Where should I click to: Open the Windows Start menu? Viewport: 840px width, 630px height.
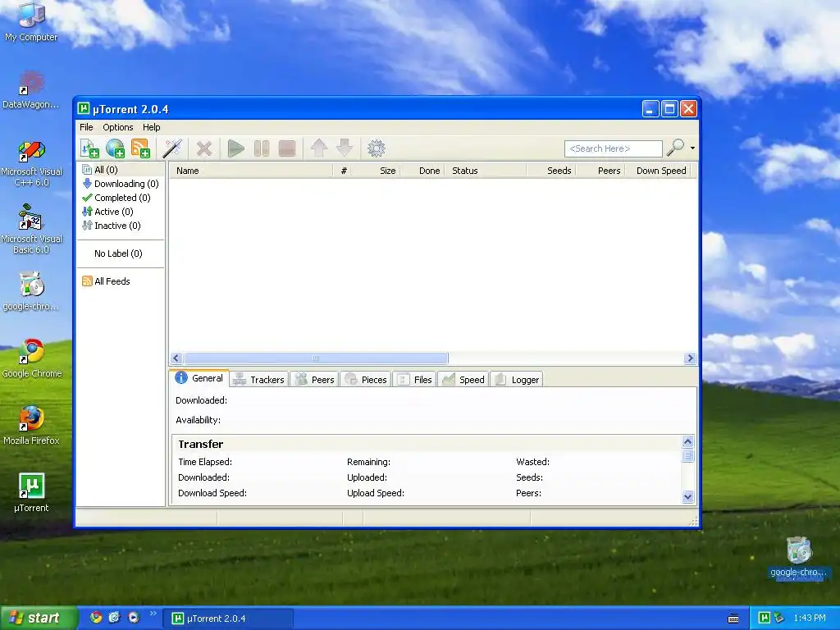point(38,619)
